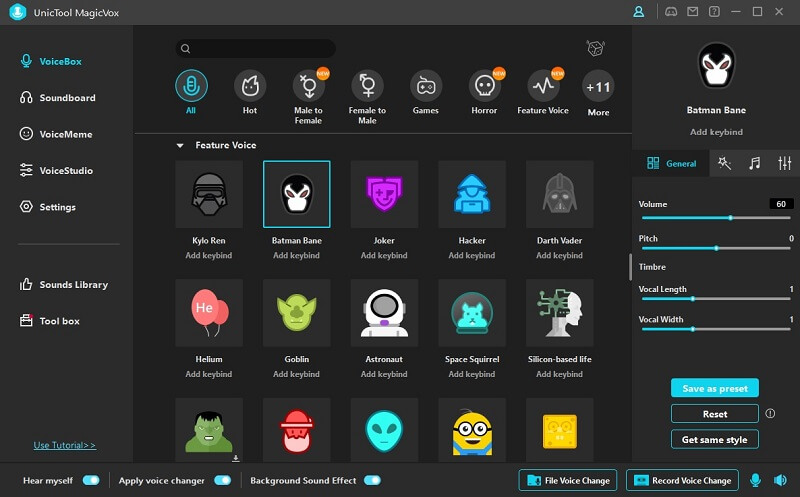Image resolution: width=800 pixels, height=497 pixels.
Task: Open the Horror voice category
Action: tap(484, 86)
